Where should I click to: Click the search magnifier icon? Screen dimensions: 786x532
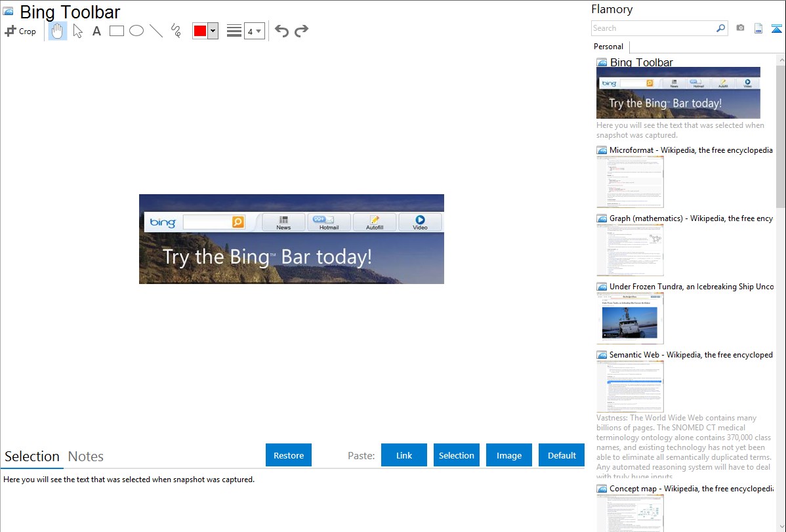[x=721, y=28]
